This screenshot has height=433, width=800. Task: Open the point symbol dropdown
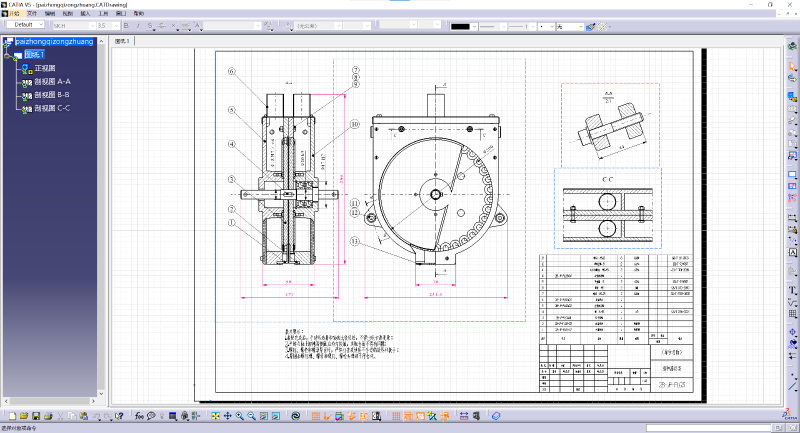pos(546,27)
